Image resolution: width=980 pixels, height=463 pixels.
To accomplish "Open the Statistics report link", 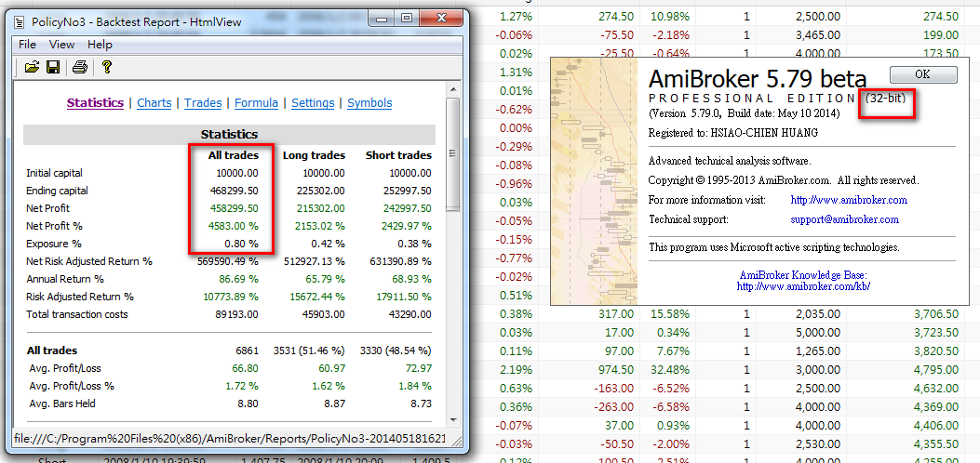I will pyautogui.click(x=95, y=103).
